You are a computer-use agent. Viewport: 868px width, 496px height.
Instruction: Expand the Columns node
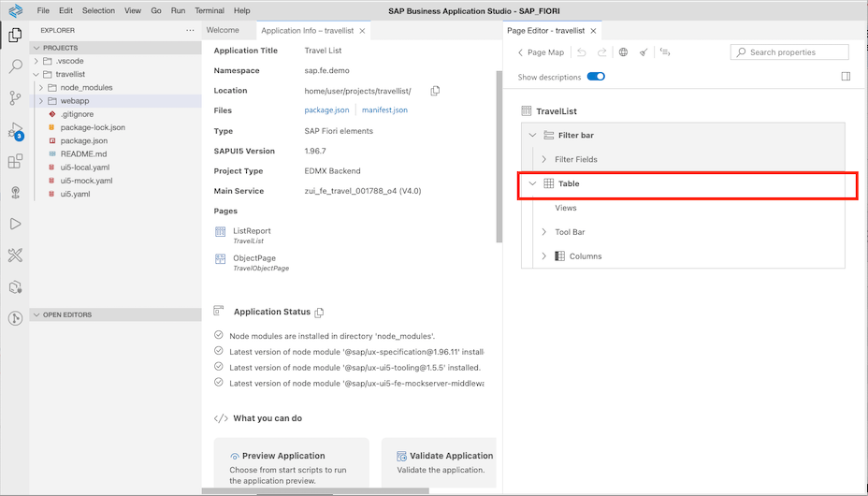click(x=543, y=256)
